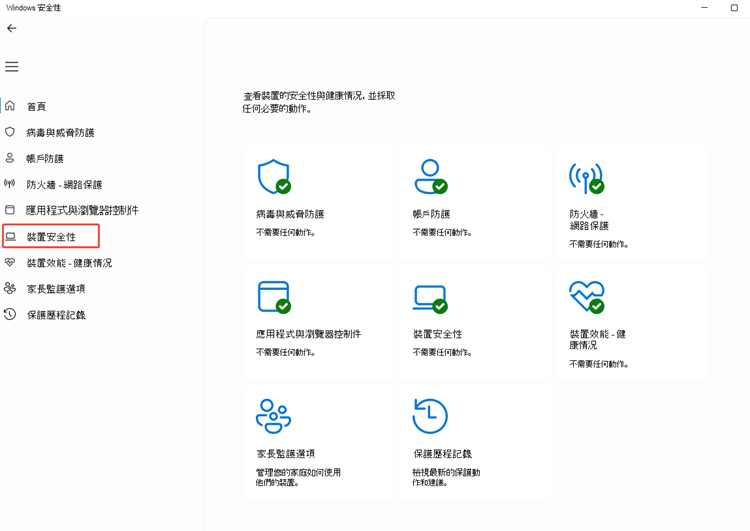
Task: Click the shield icon in the sidebar
Action: (10, 132)
